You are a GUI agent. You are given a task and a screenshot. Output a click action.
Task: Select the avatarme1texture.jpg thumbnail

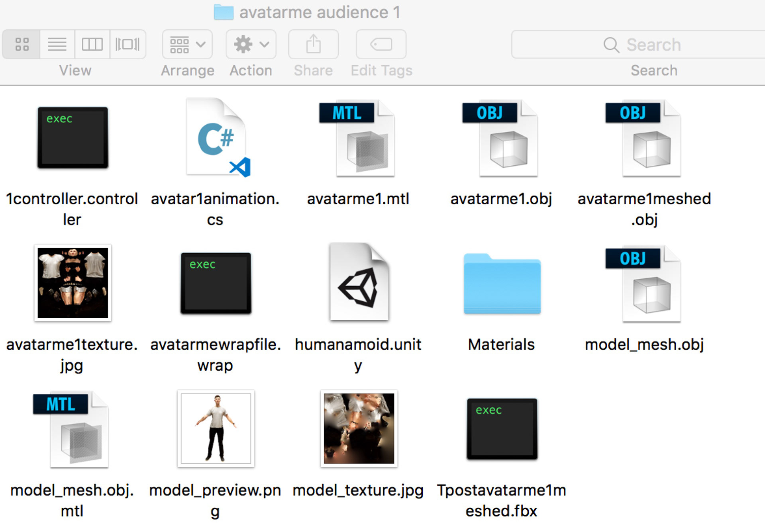point(73,283)
